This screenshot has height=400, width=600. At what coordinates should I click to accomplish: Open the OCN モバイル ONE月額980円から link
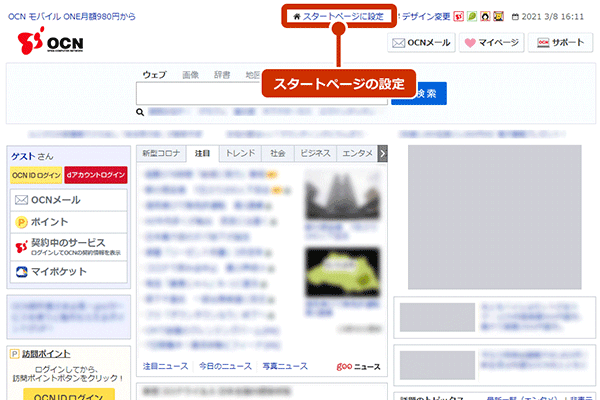72,16
